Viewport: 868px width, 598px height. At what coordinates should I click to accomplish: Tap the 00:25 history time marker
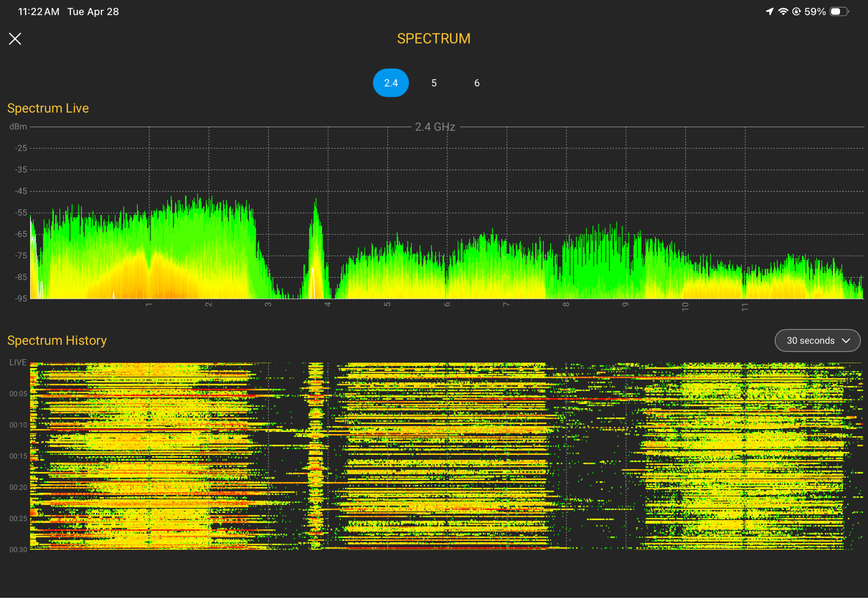click(x=18, y=519)
